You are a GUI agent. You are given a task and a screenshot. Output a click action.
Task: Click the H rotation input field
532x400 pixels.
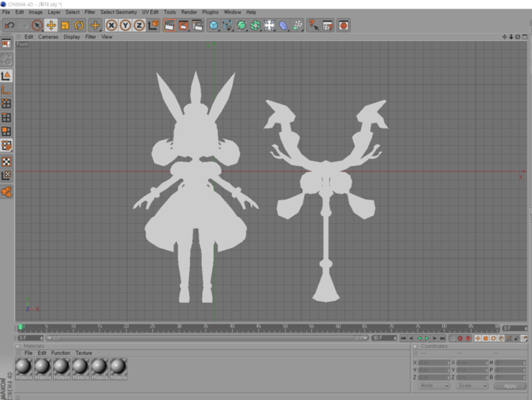click(510, 363)
